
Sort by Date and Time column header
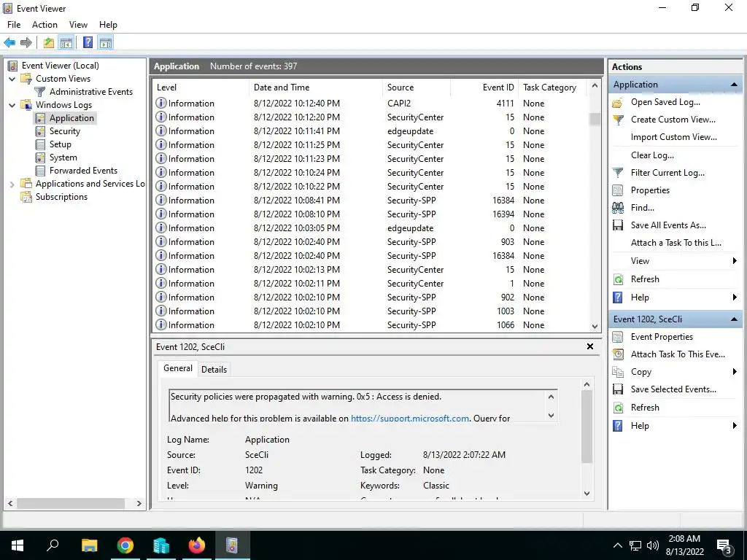(x=315, y=87)
